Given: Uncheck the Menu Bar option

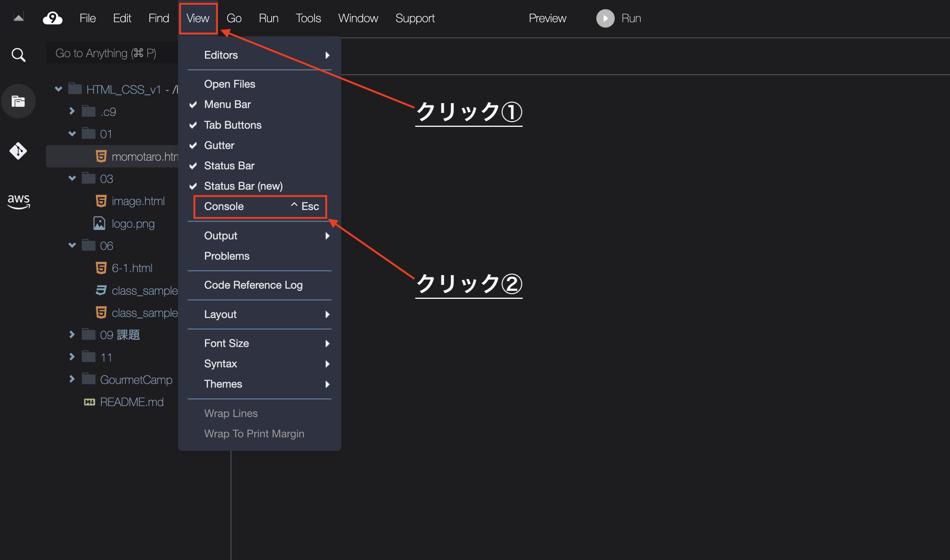Looking at the screenshot, I should coord(227,105).
